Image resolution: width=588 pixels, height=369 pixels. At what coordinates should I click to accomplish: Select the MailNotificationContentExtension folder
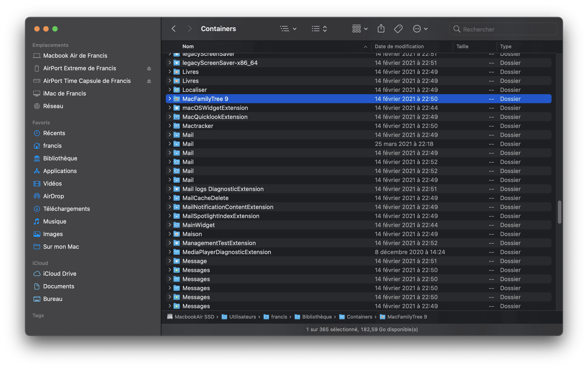(x=358, y=207)
